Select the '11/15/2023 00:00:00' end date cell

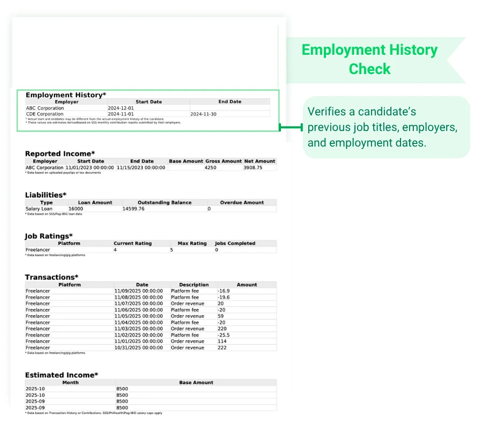[x=141, y=167]
